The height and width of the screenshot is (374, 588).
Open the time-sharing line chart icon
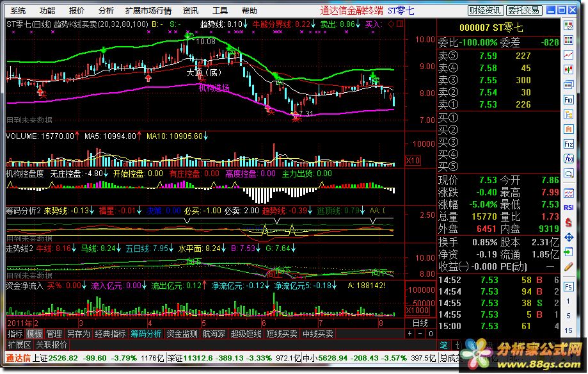pyautogui.click(x=569, y=55)
